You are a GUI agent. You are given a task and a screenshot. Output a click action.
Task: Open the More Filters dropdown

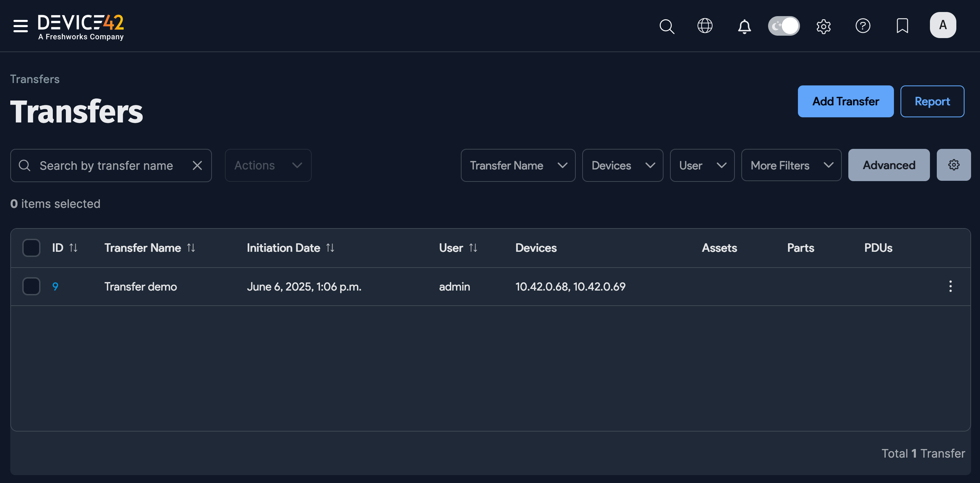pyautogui.click(x=791, y=165)
